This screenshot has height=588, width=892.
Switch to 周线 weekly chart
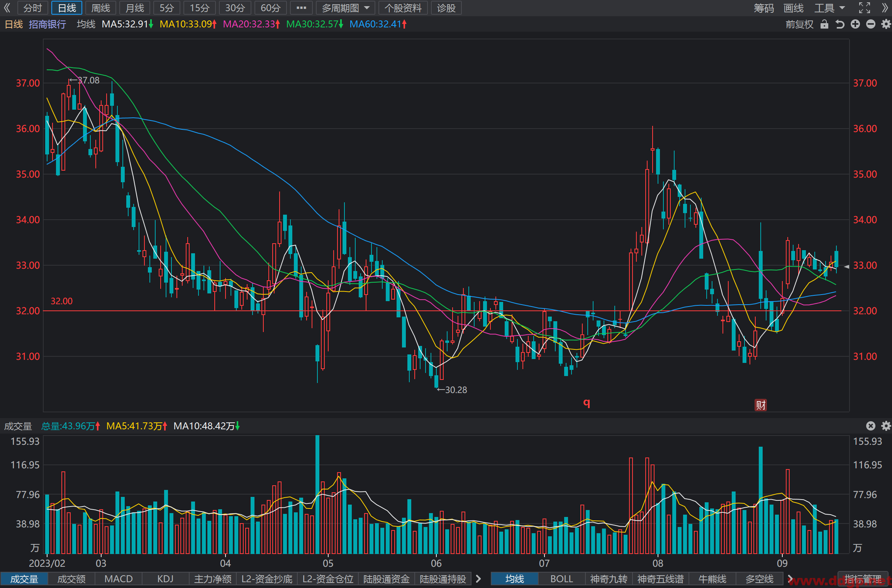[x=101, y=8]
